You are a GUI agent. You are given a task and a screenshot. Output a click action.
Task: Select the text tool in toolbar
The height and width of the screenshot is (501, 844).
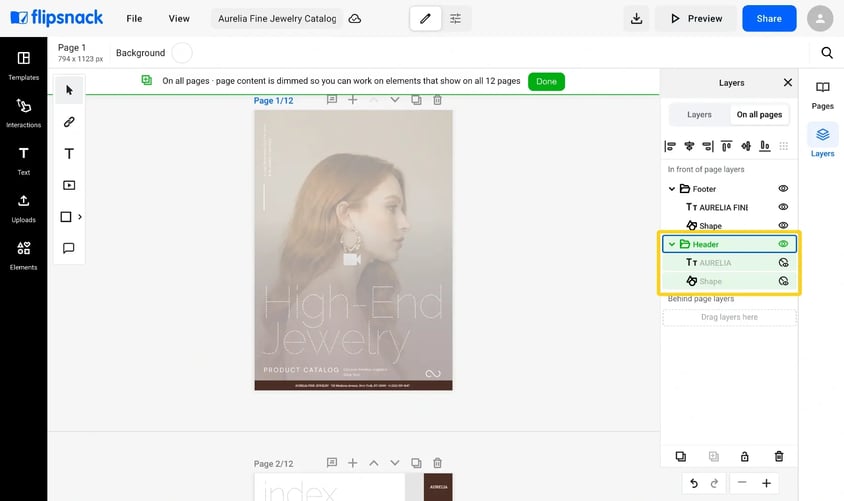(69, 154)
